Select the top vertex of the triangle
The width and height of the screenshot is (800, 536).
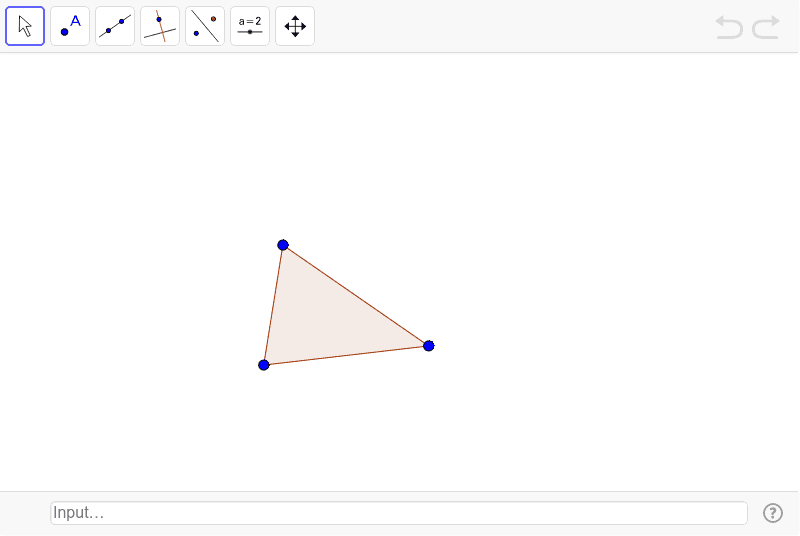[283, 245]
